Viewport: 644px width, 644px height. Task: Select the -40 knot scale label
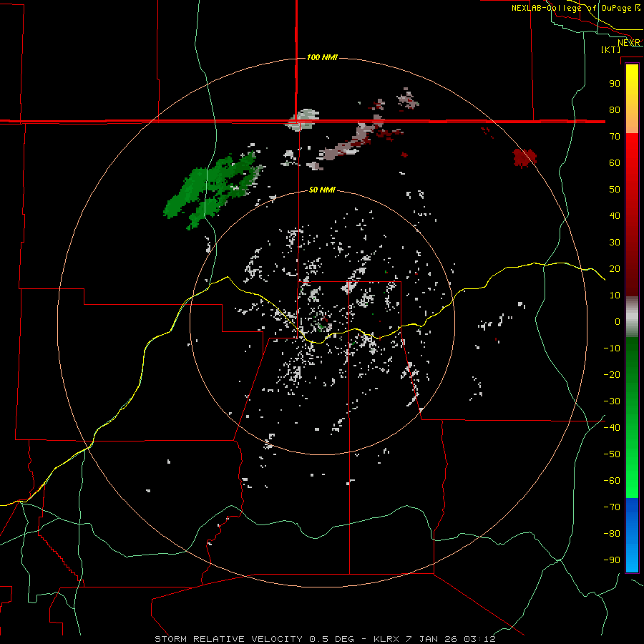pos(612,428)
